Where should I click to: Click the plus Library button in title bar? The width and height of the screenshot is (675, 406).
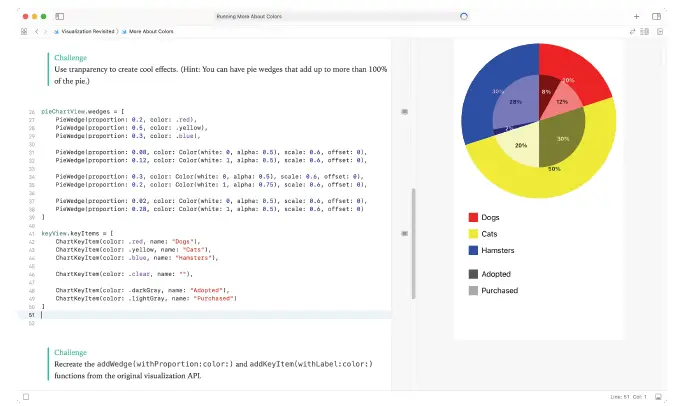coord(636,16)
